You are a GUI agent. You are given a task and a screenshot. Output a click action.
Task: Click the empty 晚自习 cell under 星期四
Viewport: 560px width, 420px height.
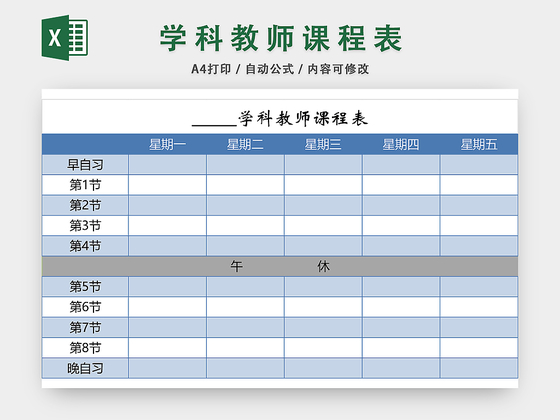[401, 368]
